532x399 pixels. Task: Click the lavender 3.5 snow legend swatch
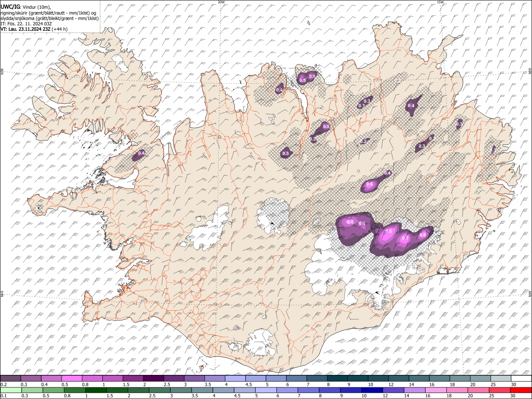coord(214,379)
